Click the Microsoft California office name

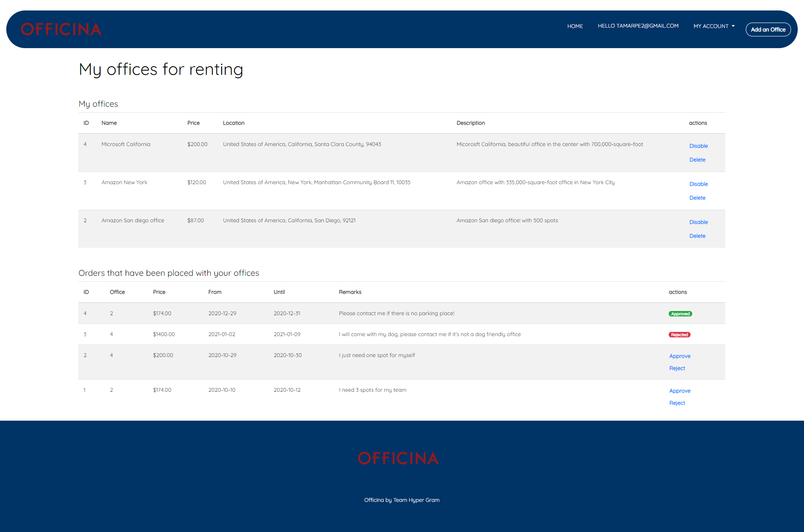(126, 144)
